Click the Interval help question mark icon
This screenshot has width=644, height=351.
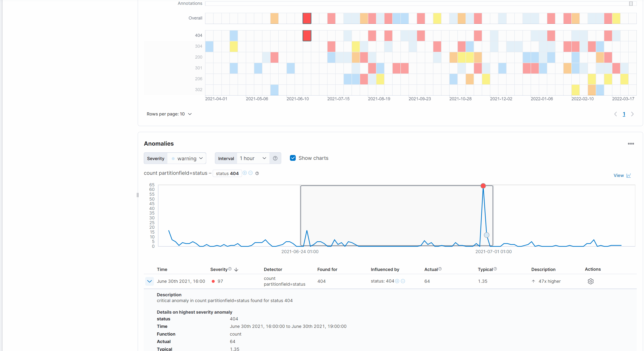pyautogui.click(x=275, y=158)
